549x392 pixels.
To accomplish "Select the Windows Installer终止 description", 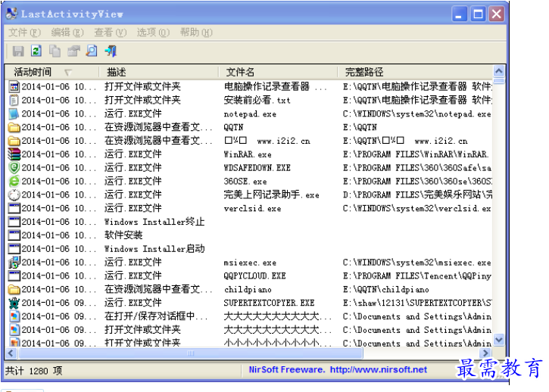I will tap(154, 222).
